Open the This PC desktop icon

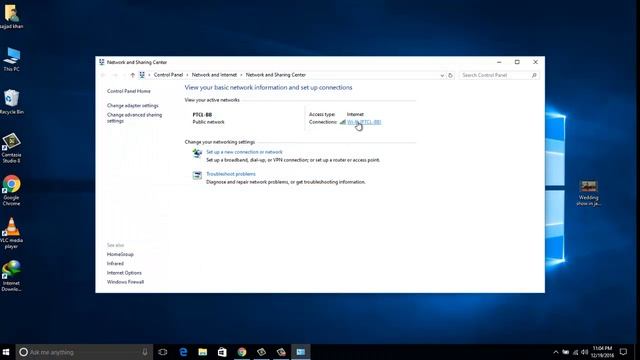(x=11, y=60)
